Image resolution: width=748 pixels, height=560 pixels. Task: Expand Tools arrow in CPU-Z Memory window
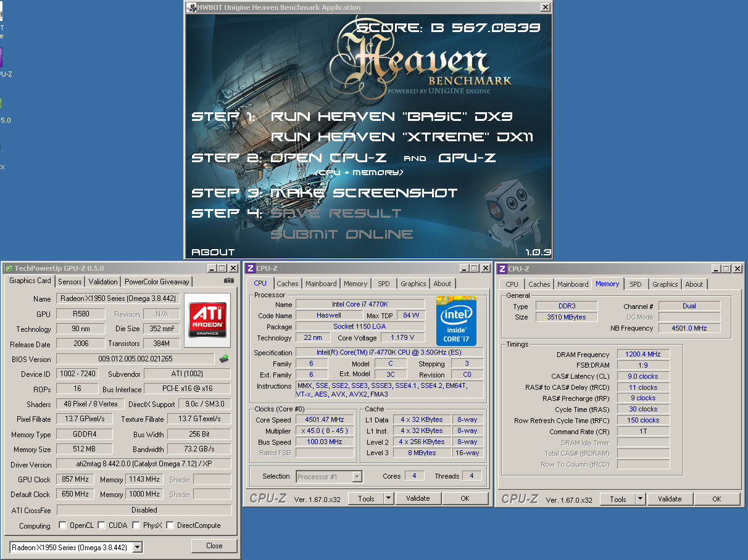(640, 499)
